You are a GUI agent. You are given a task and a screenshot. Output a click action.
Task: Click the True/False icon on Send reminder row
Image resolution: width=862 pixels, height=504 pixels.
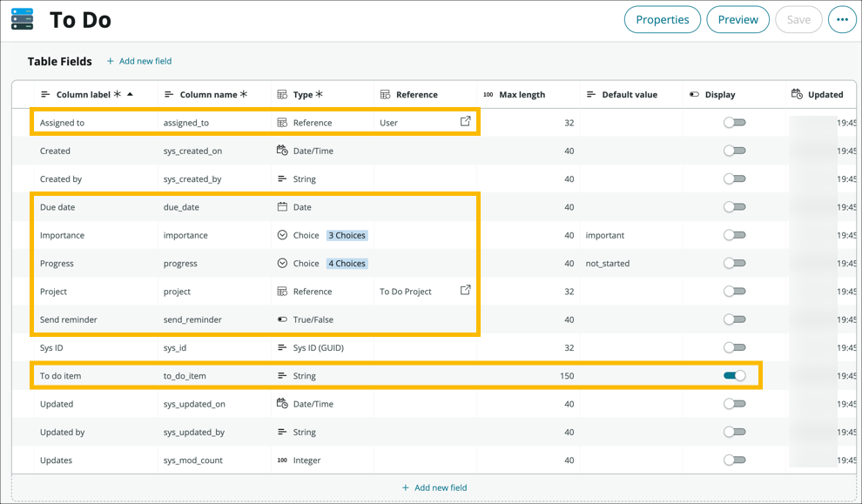(x=283, y=319)
